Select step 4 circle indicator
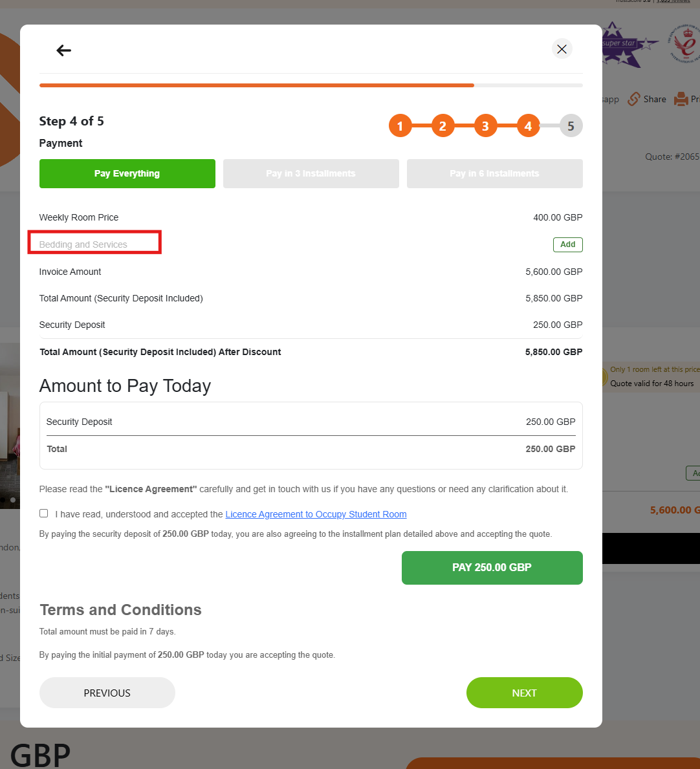 (x=529, y=126)
